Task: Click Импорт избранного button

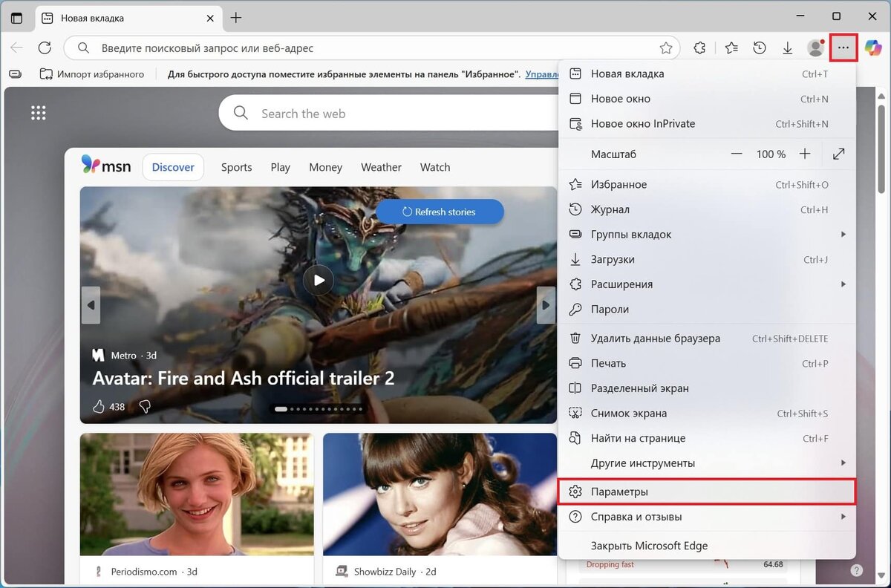Action: point(92,74)
